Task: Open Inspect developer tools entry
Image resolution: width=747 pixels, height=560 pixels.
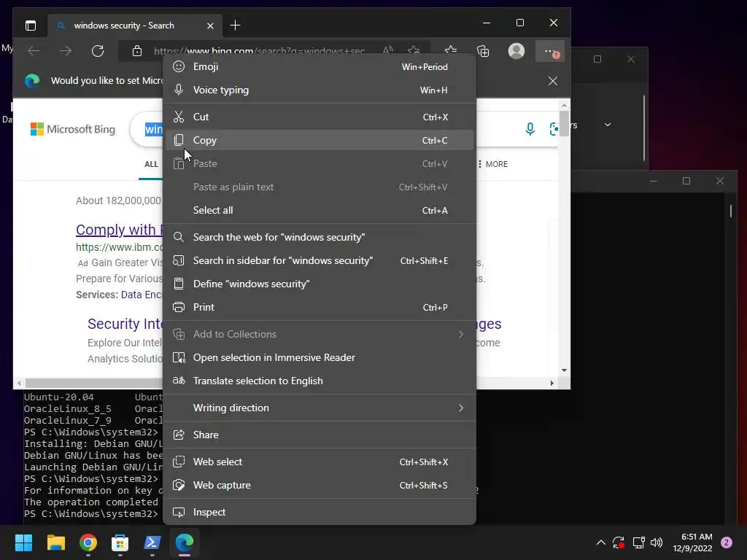Action: tap(320, 513)
